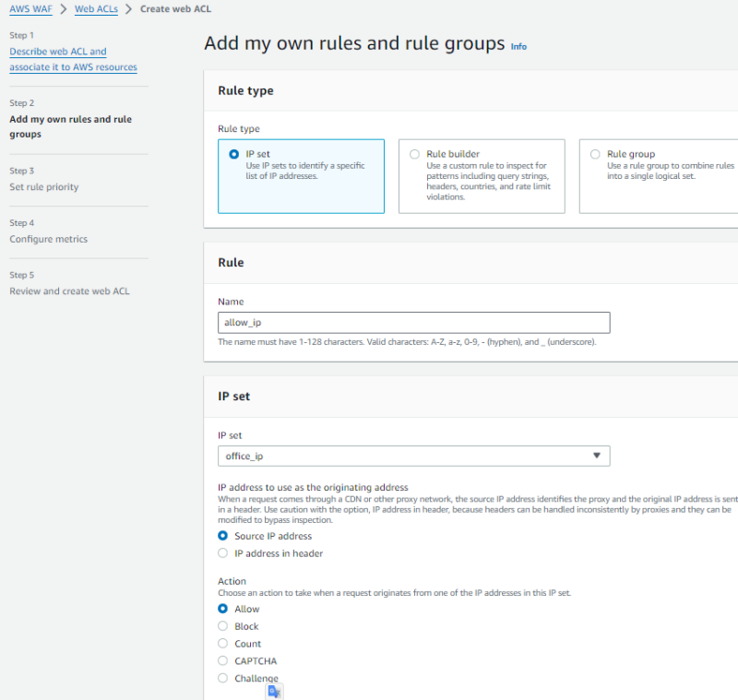Image resolution: width=738 pixels, height=700 pixels.
Task: Click the rule Name input field
Action: [413, 322]
